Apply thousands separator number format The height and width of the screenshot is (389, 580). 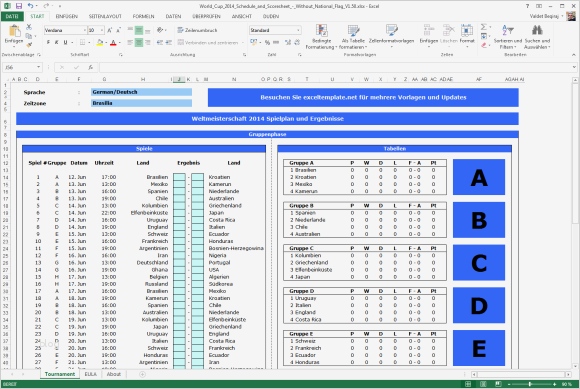[x=276, y=43]
